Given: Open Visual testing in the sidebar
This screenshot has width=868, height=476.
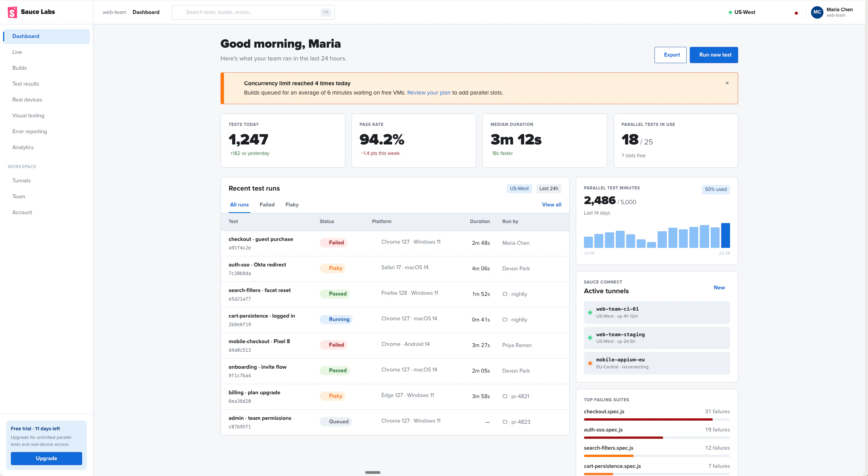Looking at the screenshot, I should coord(46,116).
